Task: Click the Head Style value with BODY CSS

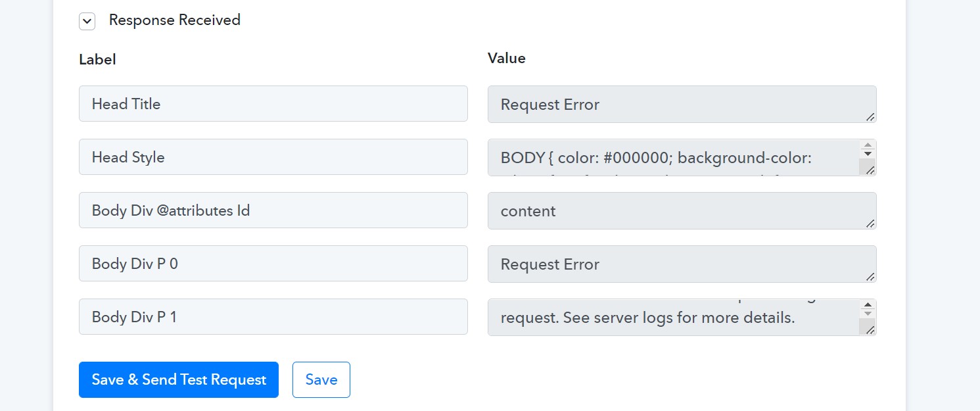Action: pos(674,157)
